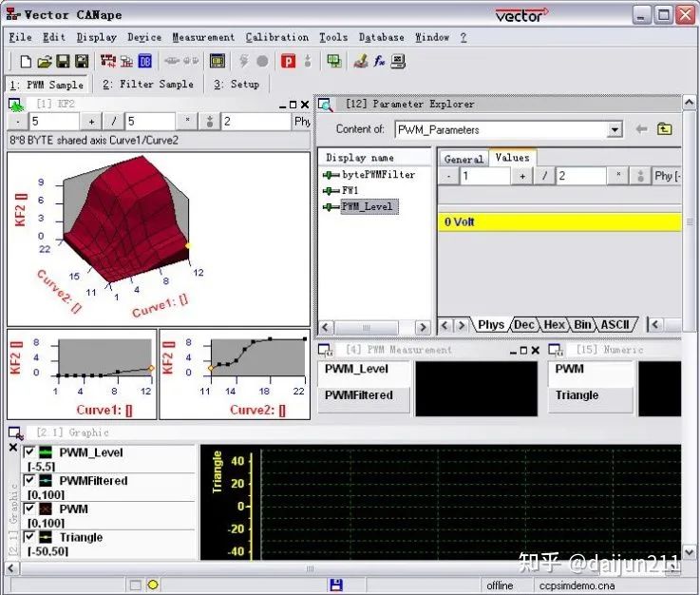Click the Parameter Explorer magnifier window icon
Viewport: 700px width, 595px height.
point(325,105)
